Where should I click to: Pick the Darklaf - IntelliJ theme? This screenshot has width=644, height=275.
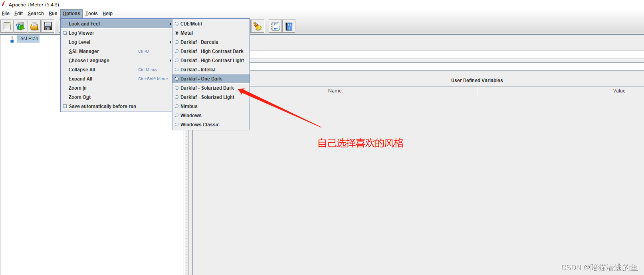tap(211, 70)
